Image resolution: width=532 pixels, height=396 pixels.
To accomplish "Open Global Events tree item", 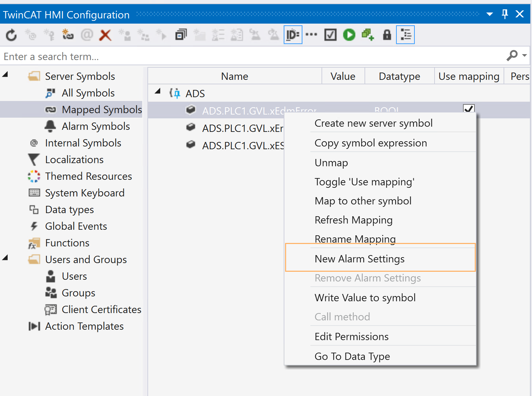I will [76, 226].
